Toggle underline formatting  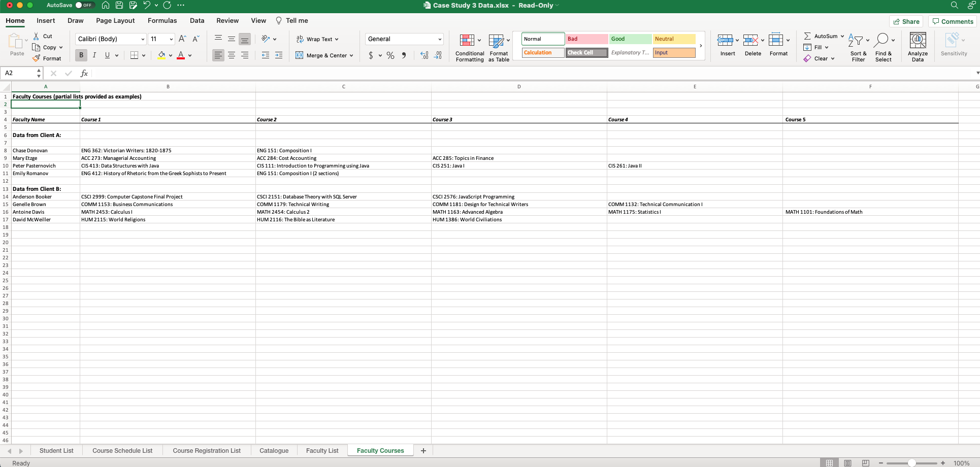click(107, 55)
